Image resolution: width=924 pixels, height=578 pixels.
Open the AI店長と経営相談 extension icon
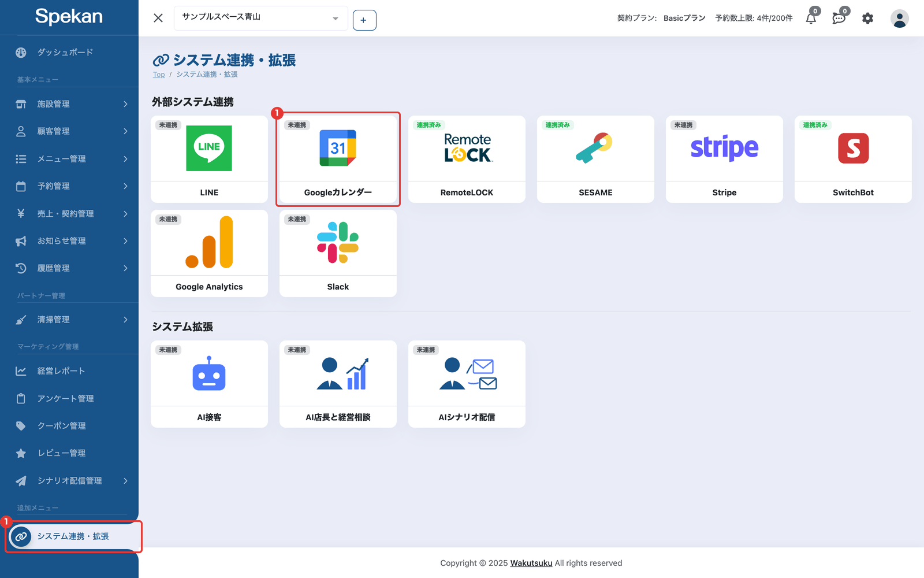[x=342, y=373]
